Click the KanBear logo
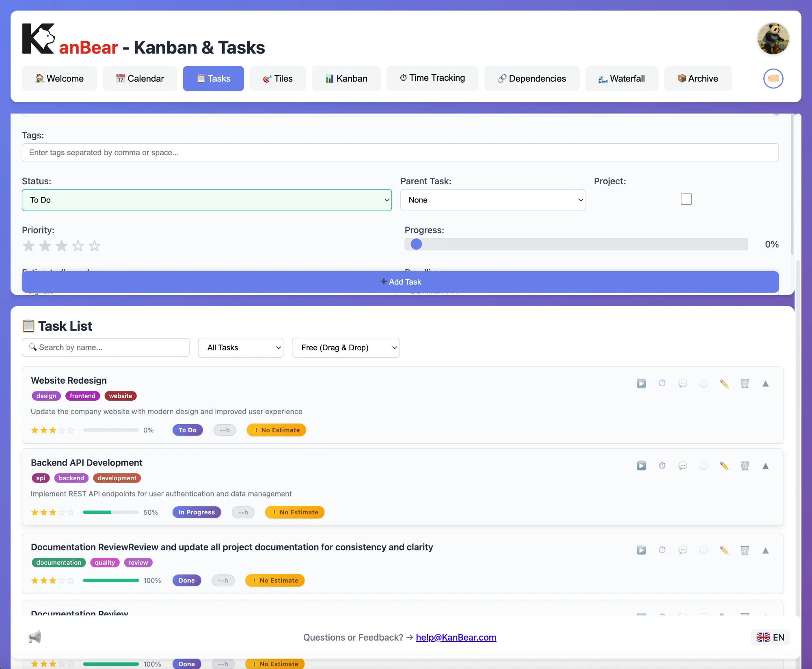Screen dimensions: 812x669 39,39
